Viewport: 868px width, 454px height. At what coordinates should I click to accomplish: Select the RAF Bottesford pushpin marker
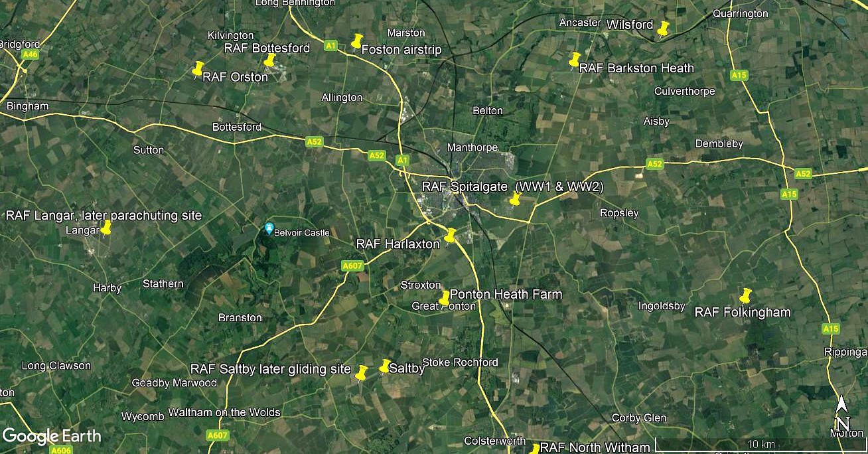click(269, 61)
